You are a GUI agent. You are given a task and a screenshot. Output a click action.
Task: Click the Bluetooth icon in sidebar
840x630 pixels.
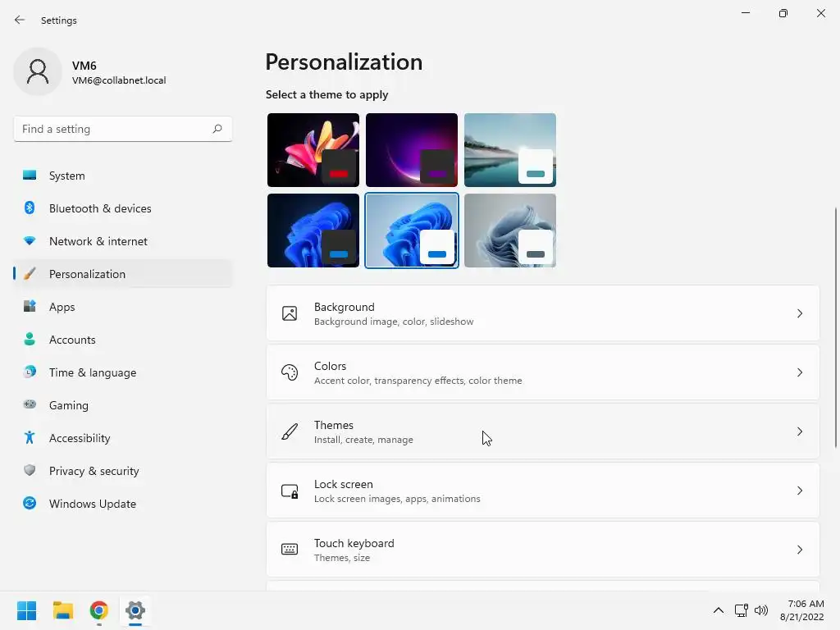(x=30, y=208)
